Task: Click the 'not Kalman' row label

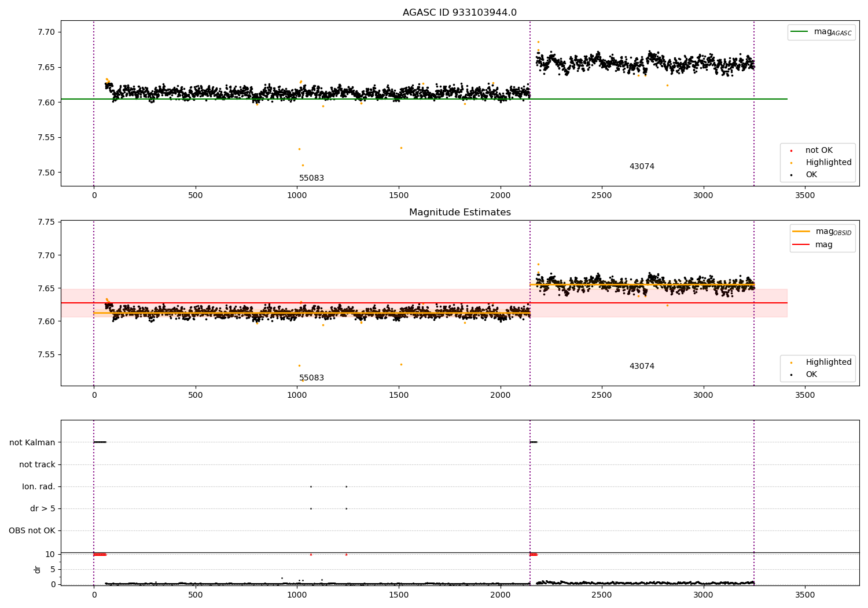Action: 32,442
